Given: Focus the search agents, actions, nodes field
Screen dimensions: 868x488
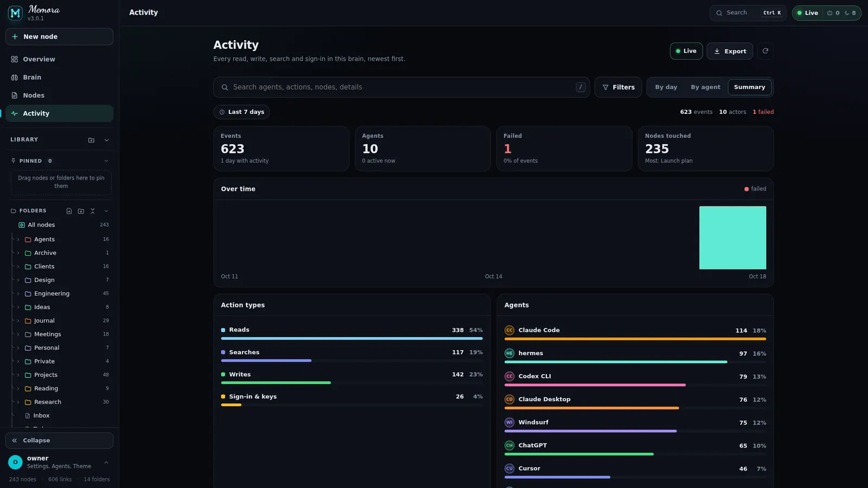Looking at the screenshot, I should 401,87.
